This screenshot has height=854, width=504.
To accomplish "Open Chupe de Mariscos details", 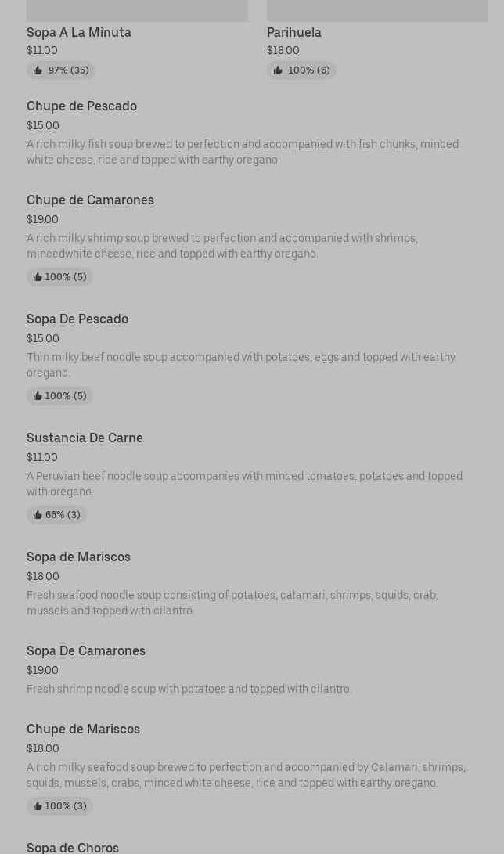I will click(x=83, y=729).
